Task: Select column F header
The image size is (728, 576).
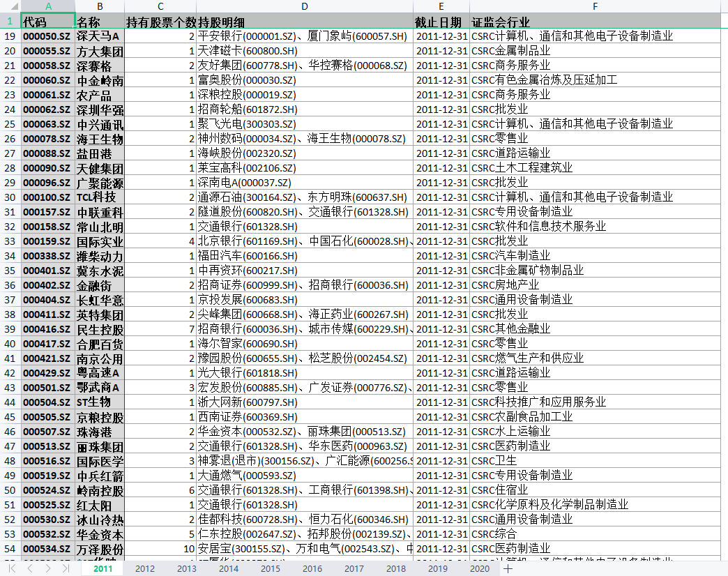Action: (596, 6)
